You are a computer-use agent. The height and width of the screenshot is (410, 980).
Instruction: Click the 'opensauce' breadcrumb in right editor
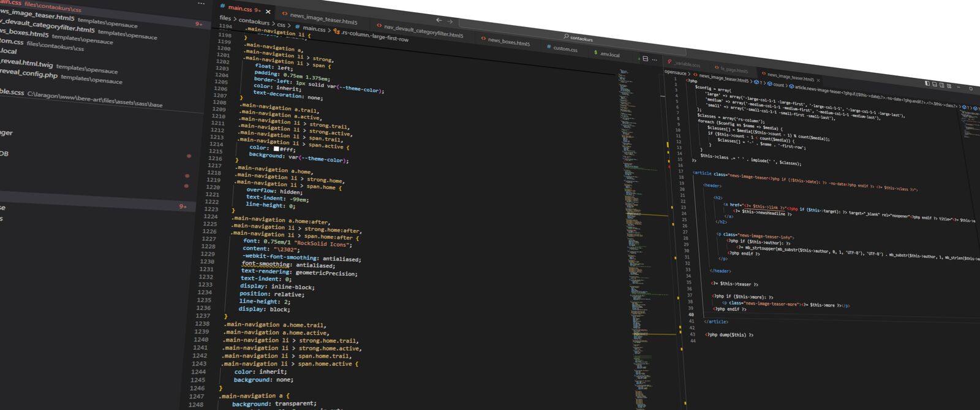pos(676,72)
